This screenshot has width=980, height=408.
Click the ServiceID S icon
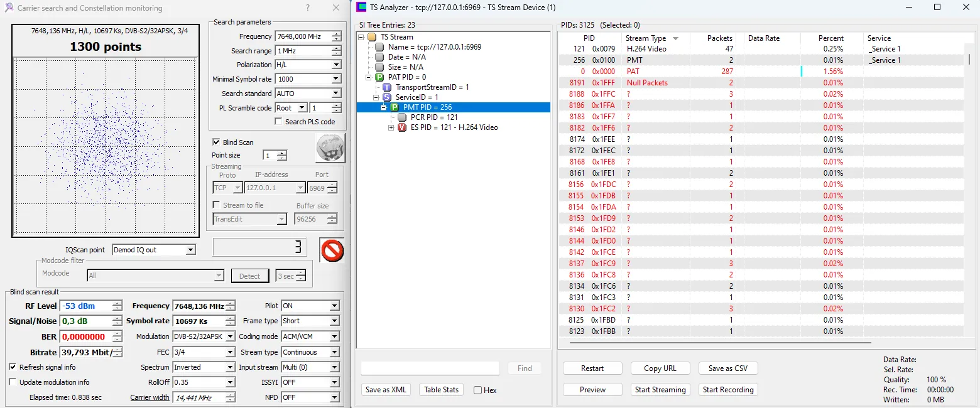click(x=387, y=97)
